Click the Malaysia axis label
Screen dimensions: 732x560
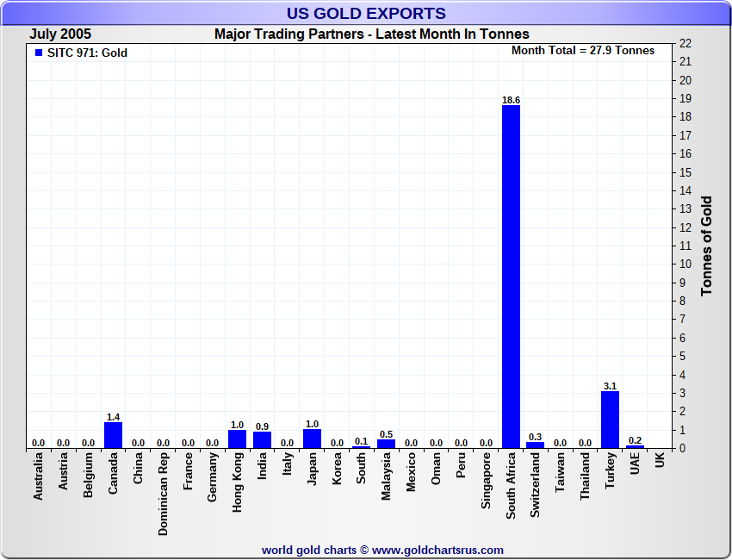point(386,476)
